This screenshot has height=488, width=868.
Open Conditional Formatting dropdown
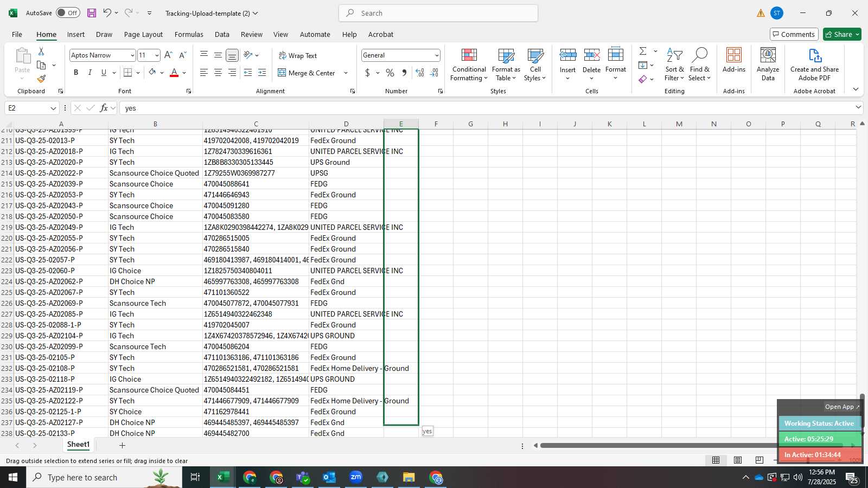click(x=469, y=64)
